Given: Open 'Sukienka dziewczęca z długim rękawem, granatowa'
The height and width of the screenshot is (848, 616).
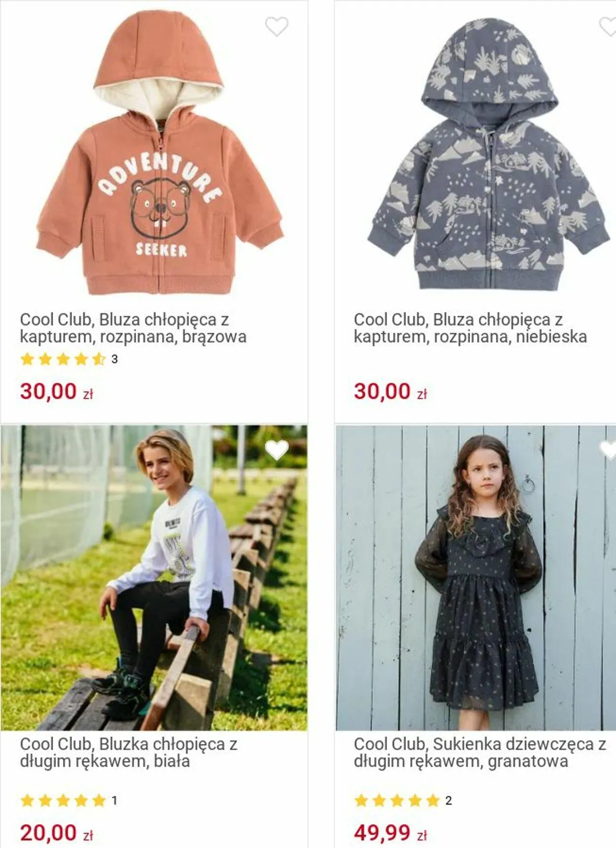Looking at the screenshot, I should point(480,752).
